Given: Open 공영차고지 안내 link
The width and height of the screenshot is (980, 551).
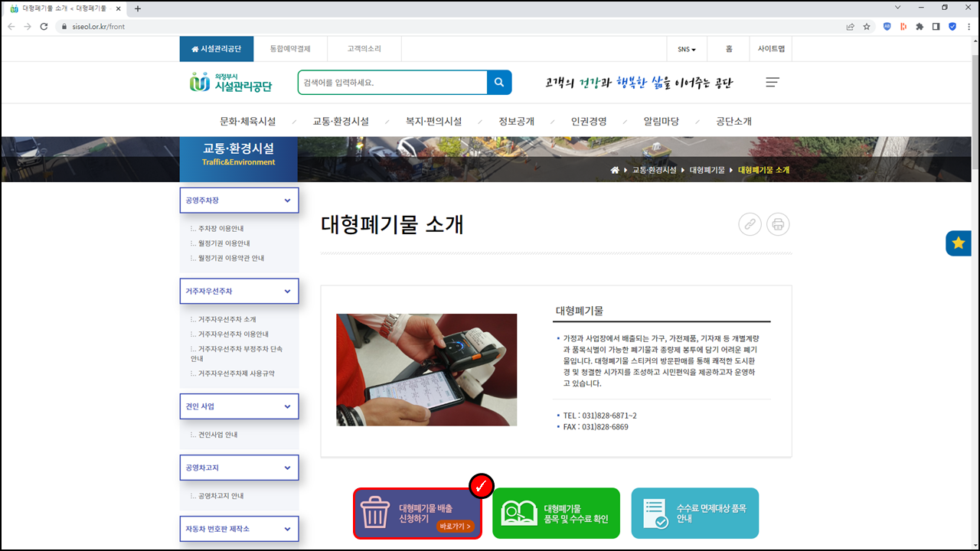Looking at the screenshot, I should [220, 496].
